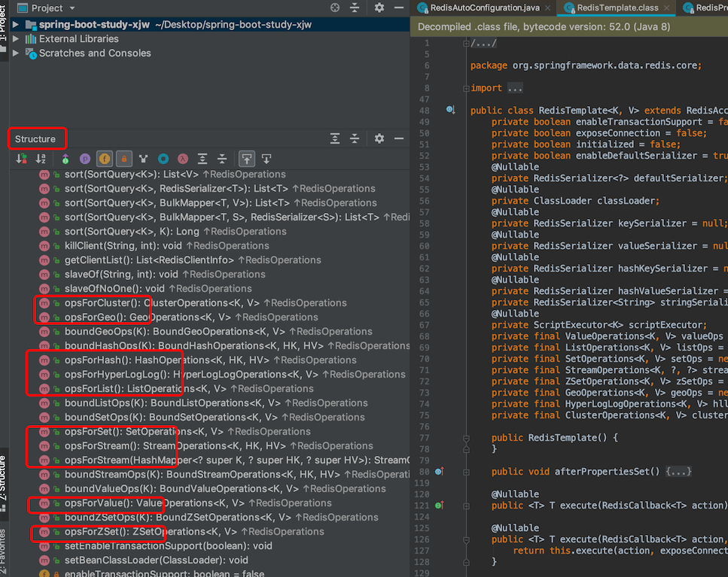This screenshot has height=577, width=728.
Task: Select boundGeoOps(K) method
Action: 218,332
